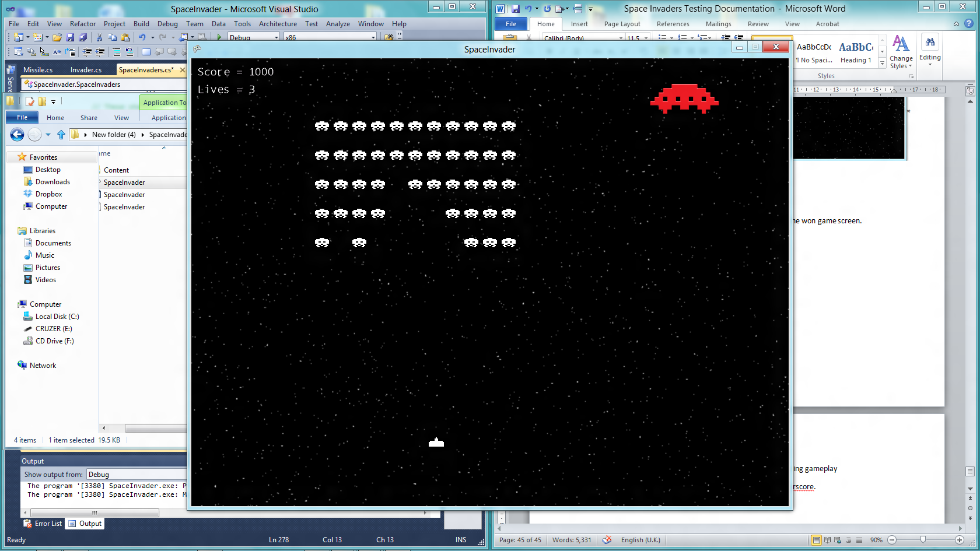Open References tab in Word ribbon

coord(673,24)
